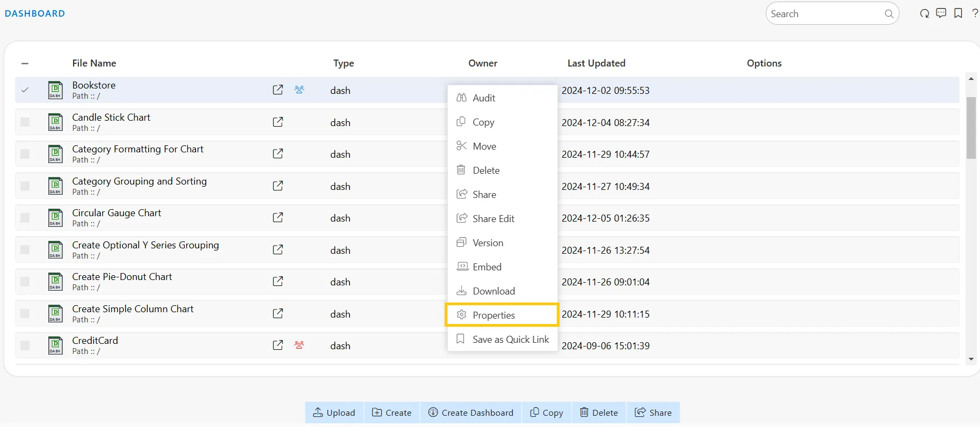Open Properties from the context menu

pos(502,315)
